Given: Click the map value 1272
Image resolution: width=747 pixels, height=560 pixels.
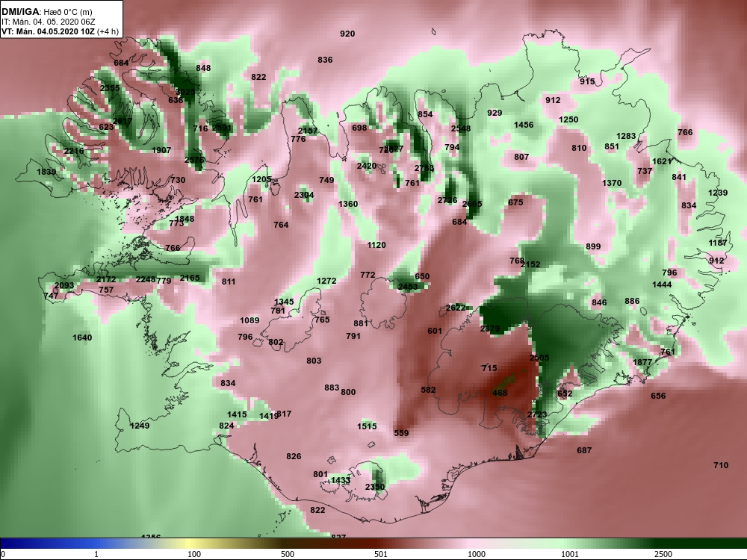Looking at the screenshot, I should 326,281.
